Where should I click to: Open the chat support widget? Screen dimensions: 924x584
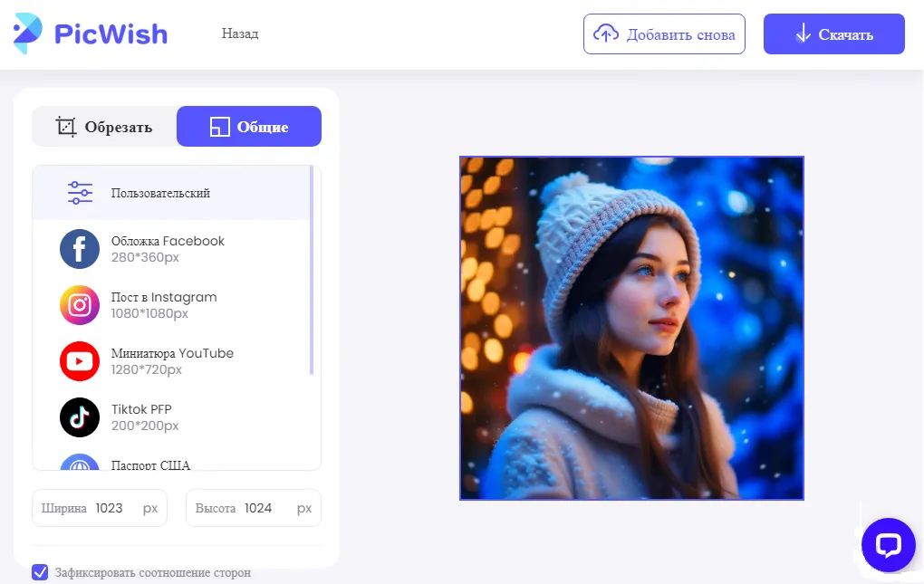(x=888, y=544)
